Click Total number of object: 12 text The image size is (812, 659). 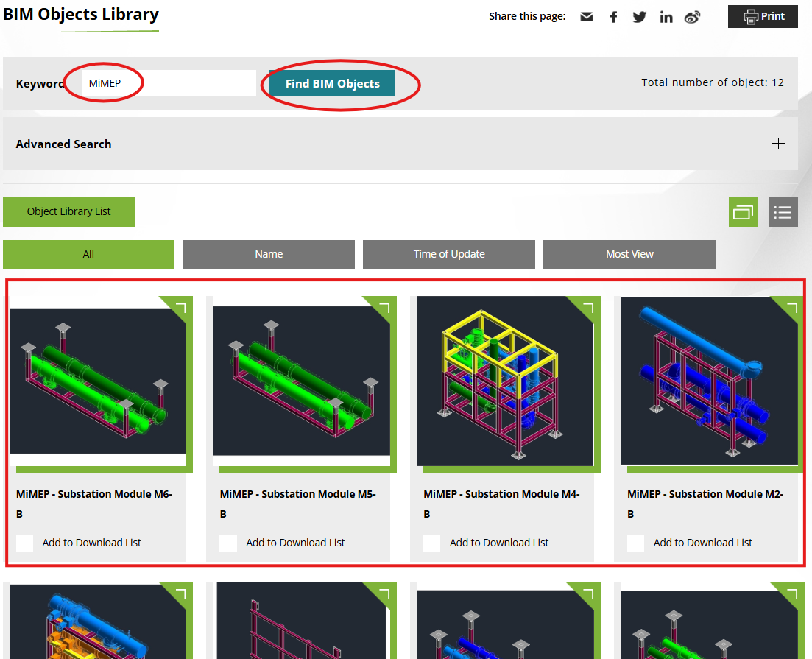pyautogui.click(x=713, y=82)
